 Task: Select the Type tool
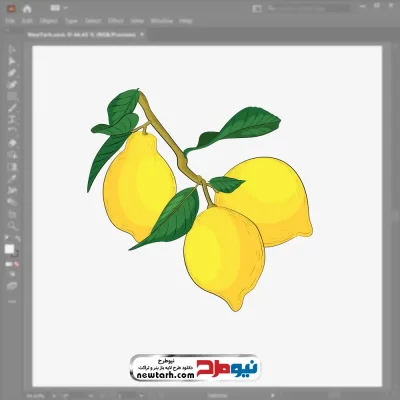(x=12, y=120)
